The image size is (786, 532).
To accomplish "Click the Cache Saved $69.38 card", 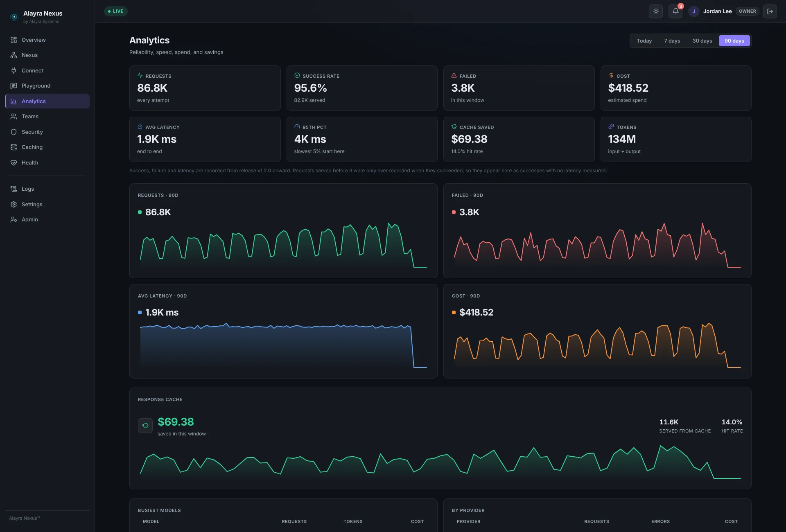I will [x=519, y=140].
